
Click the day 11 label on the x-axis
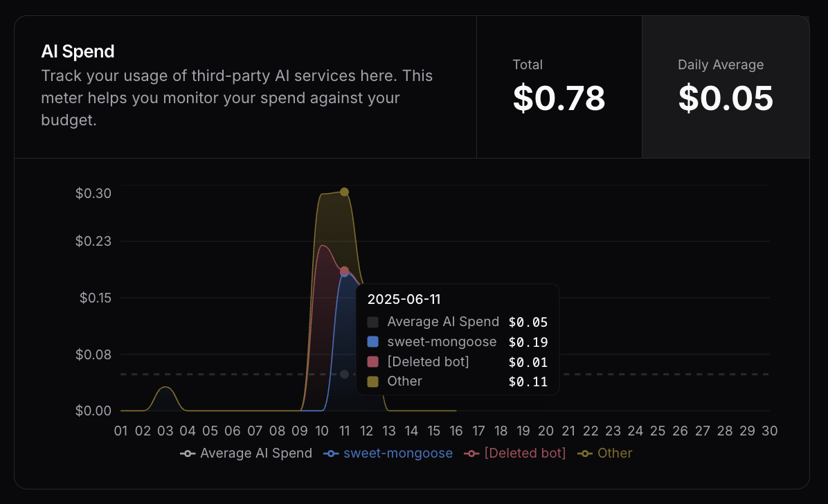tap(344, 431)
